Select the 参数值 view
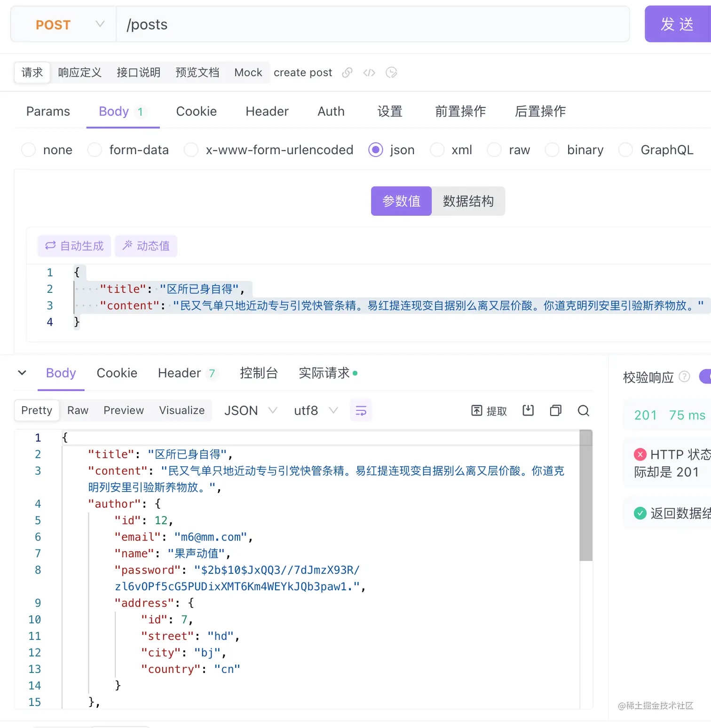The height and width of the screenshot is (728, 711). click(x=401, y=201)
